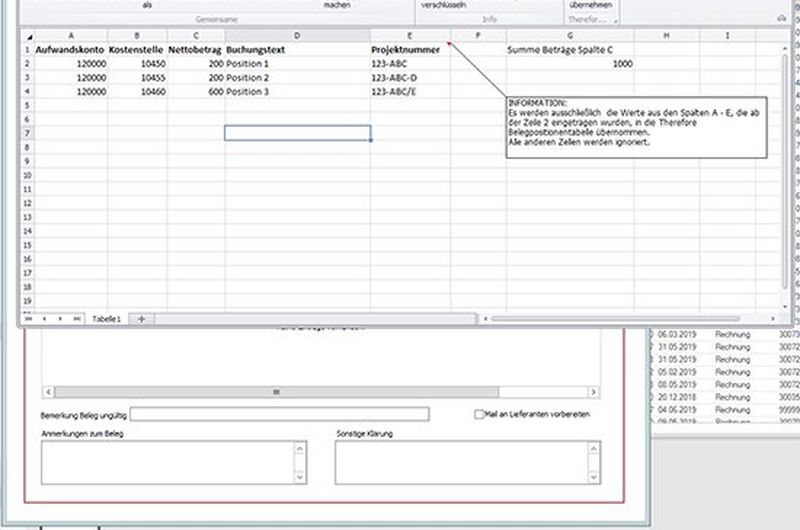Click form table scrollbar left arrow
The height and width of the screenshot is (530, 800).
point(48,392)
